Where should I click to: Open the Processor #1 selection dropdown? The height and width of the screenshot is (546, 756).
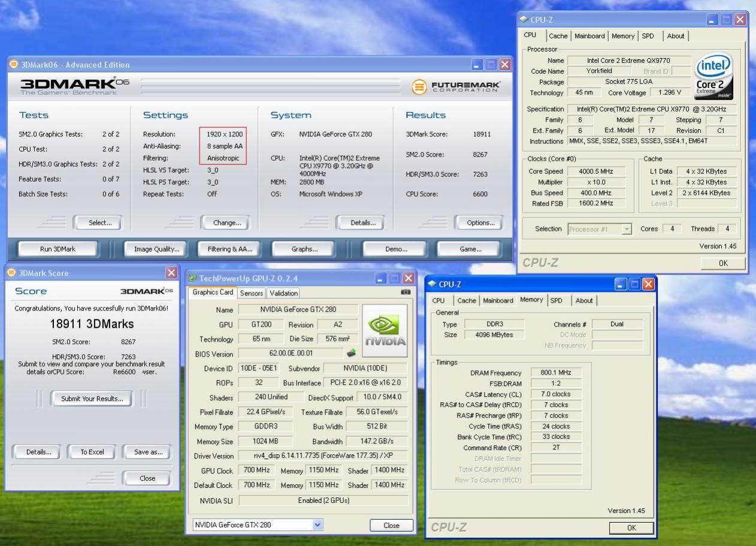click(x=627, y=229)
